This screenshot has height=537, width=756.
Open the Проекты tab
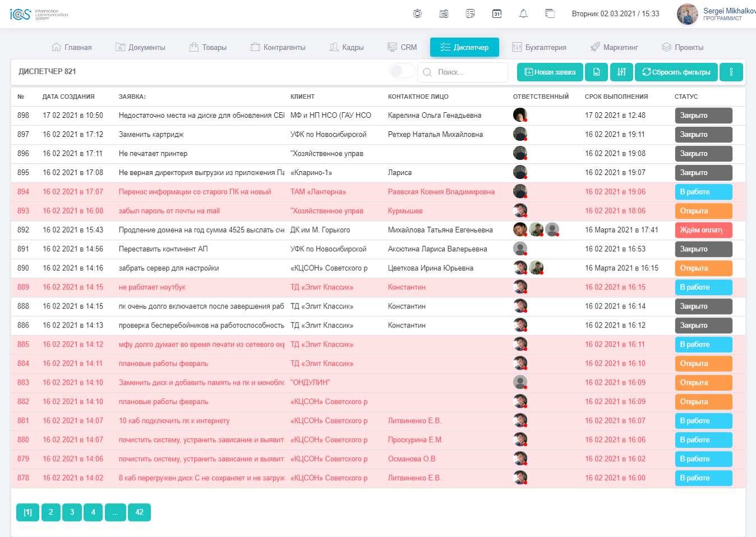683,48
